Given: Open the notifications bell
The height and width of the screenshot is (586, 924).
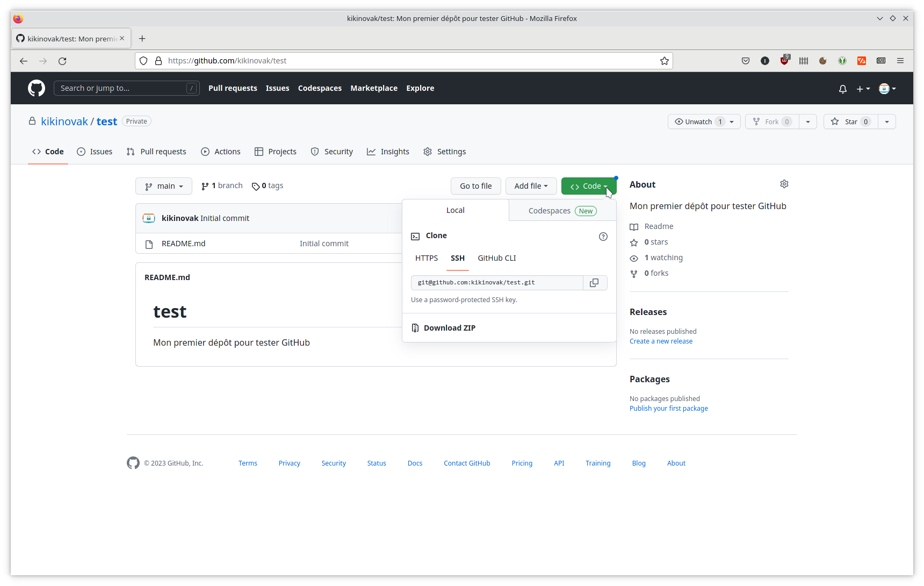Looking at the screenshot, I should (842, 89).
